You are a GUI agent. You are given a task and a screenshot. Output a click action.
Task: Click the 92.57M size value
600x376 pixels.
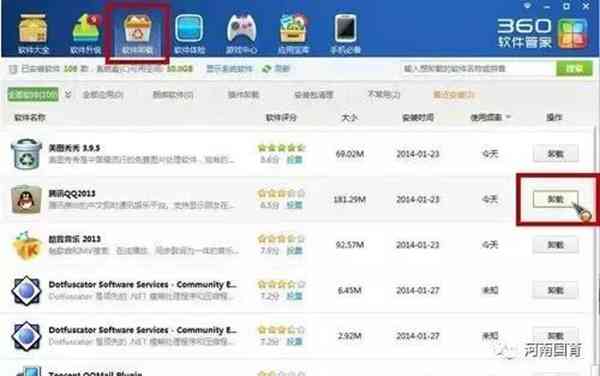point(350,245)
